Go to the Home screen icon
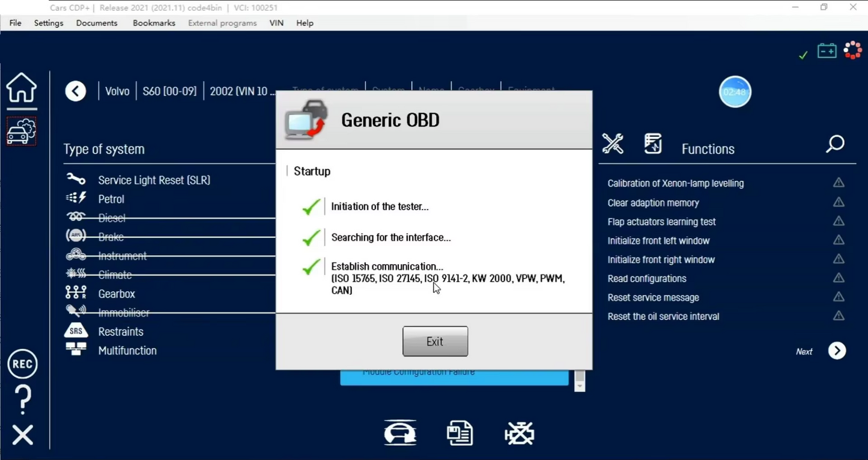868x460 pixels. (22, 88)
